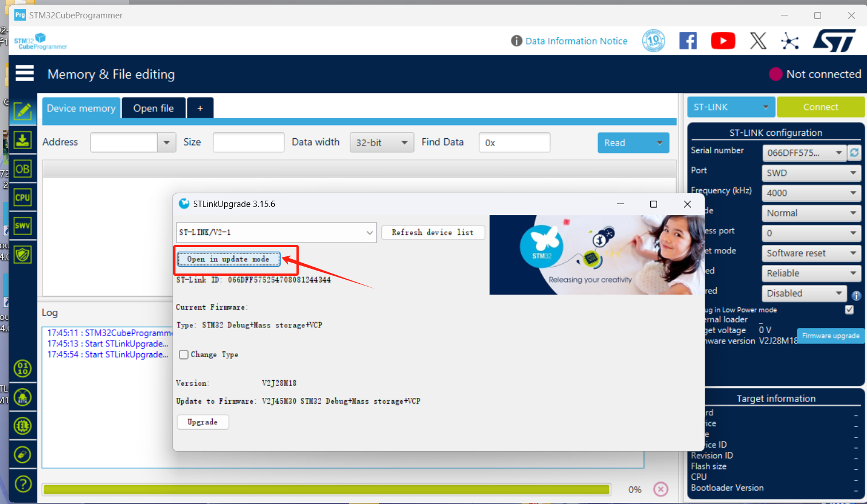Image resolution: width=867 pixels, height=504 pixels.
Task: Add a new tab with plus
Action: pos(200,108)
